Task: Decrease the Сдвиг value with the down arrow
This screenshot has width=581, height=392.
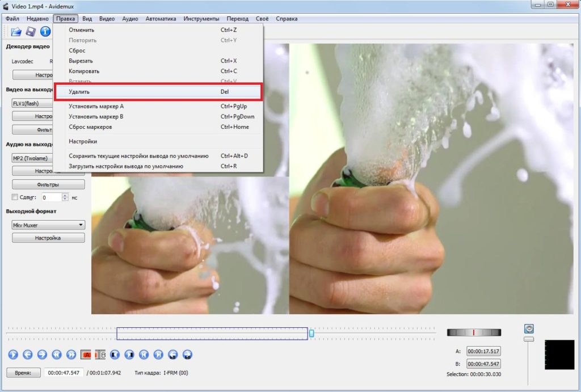Action: click(x=65, y=199)
